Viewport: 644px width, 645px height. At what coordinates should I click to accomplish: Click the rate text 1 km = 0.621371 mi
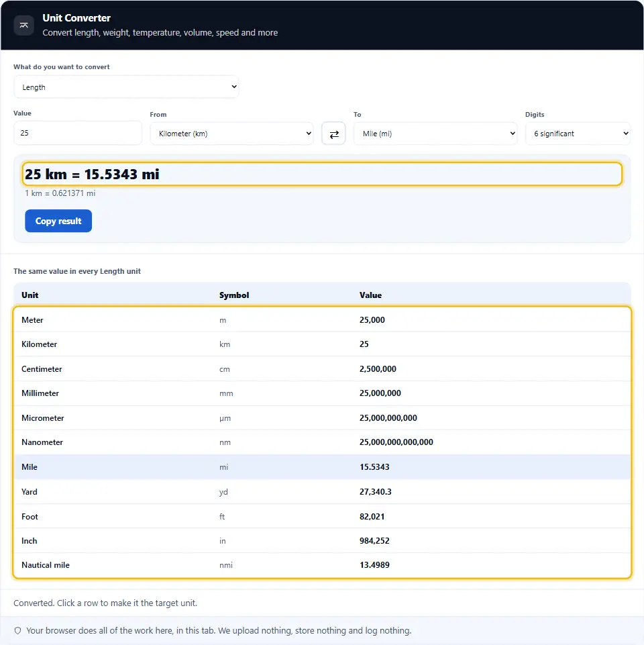click(60, 193)
